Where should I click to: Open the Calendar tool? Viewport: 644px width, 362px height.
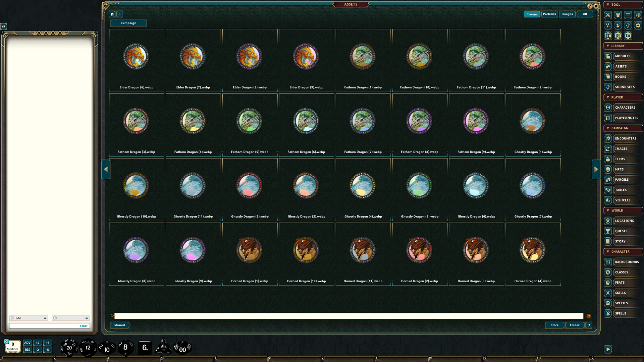pyautogui.click(x=628, y=15)
